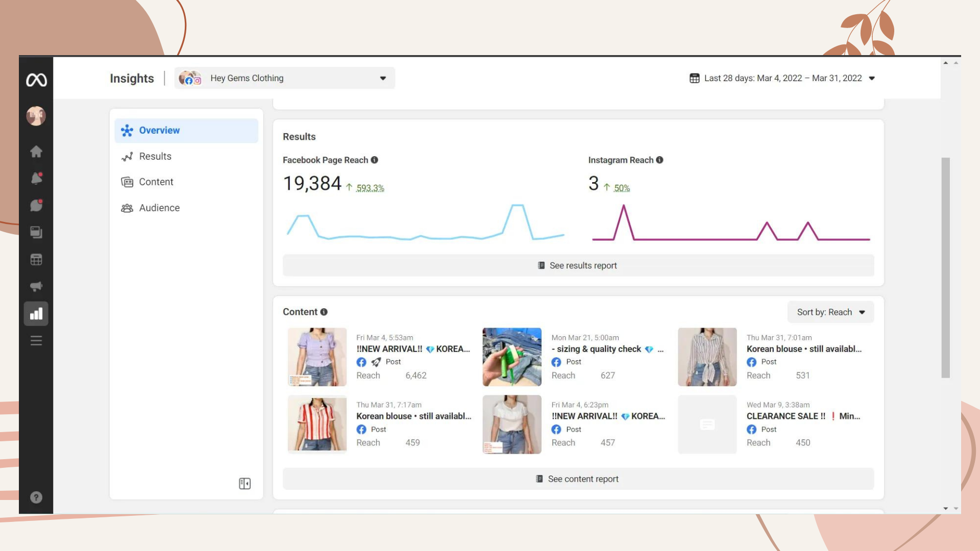This screenshot has height=551, width=980.
Task: Open the Sort by: Reach dropdown
Action: pos(830,312)
